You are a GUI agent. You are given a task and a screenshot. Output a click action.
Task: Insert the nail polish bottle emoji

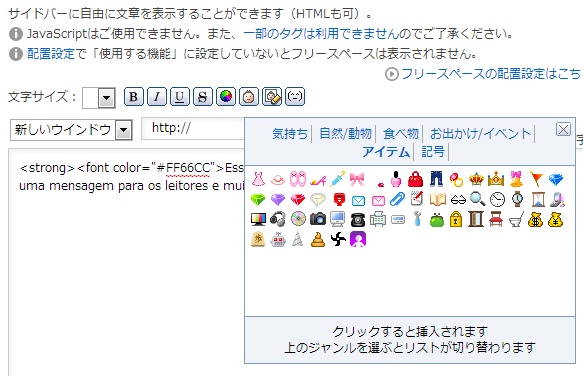tap(396, 179)
